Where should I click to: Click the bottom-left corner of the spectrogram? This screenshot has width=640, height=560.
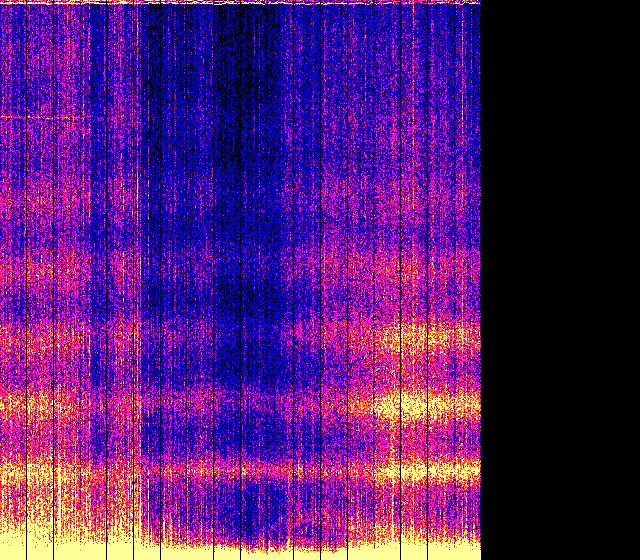pyautogui.click(x=2, y=557)
